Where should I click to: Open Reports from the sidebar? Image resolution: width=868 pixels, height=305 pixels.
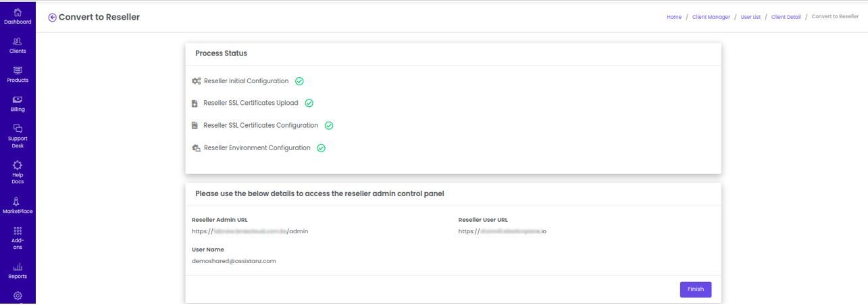pos(18,271)
